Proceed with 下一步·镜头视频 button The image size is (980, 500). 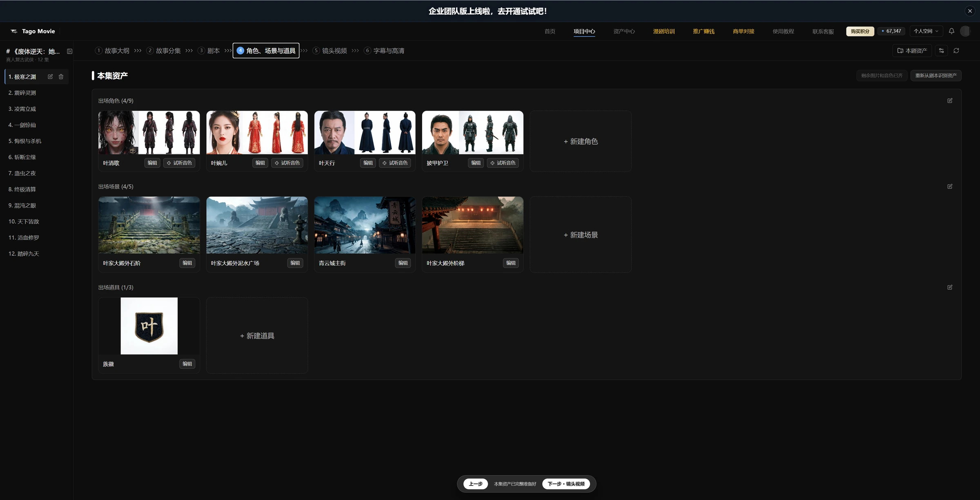point(566,484)
